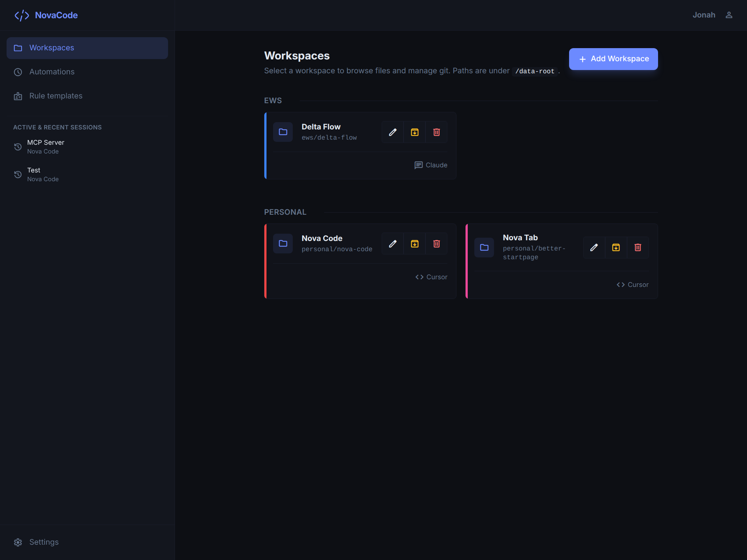Click the Nova Code folder icon
747x560 pixels.
tap(283, 244)
